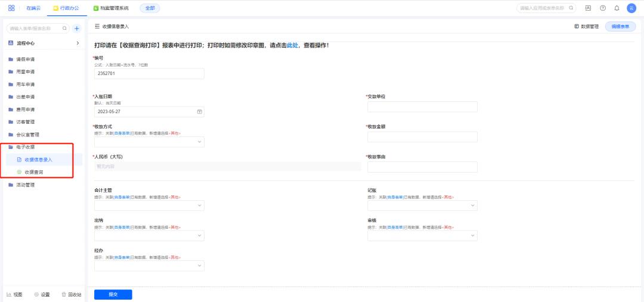
Task: Click the 全部 pill tab
Action: click(150, 8)
